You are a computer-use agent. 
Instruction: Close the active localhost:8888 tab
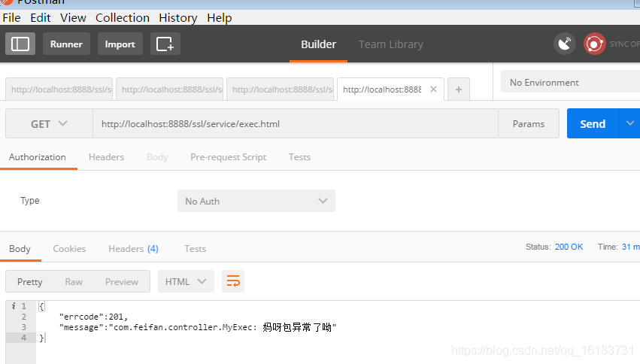point(433,89)
